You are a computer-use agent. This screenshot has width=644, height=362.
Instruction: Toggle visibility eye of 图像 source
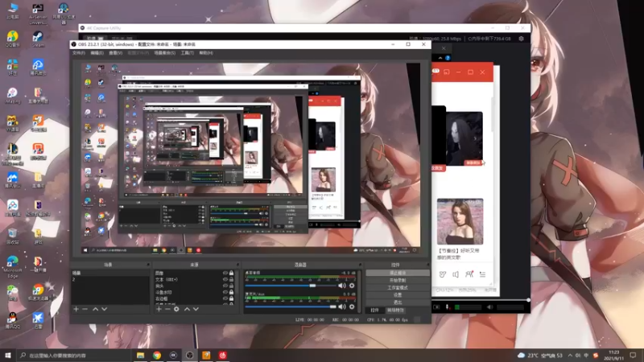(225, 273)
